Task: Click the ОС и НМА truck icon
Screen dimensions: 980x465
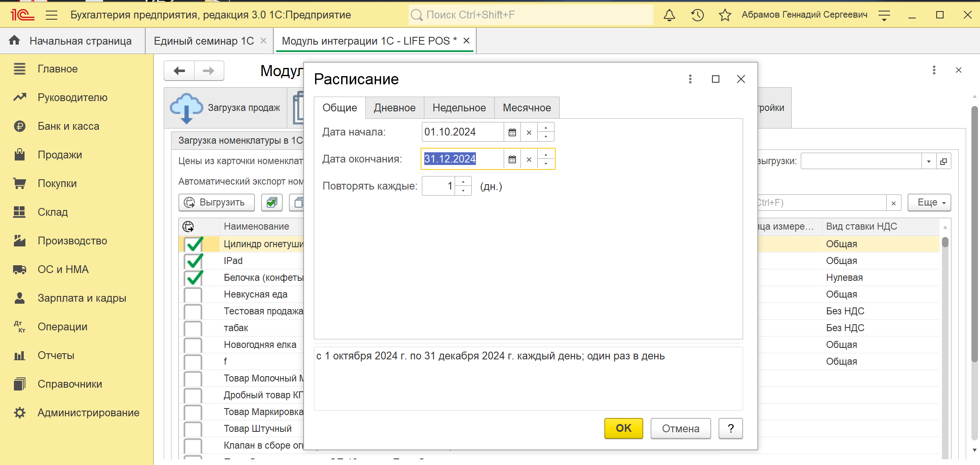Action: pyautogui.click(x=19, y=269)
